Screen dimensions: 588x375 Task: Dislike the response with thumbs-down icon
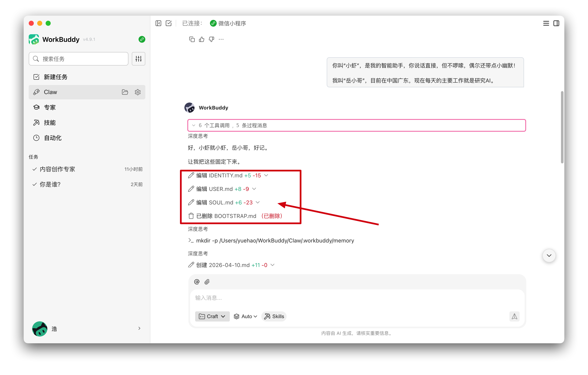[x=211, y=39]
